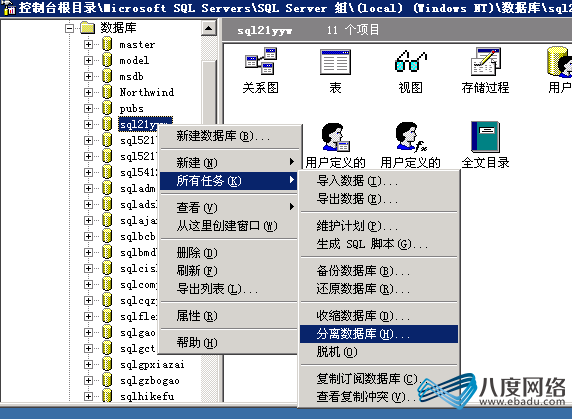
Task: Open the 存储过程 stored procedures icon
Action: [485, 61]
